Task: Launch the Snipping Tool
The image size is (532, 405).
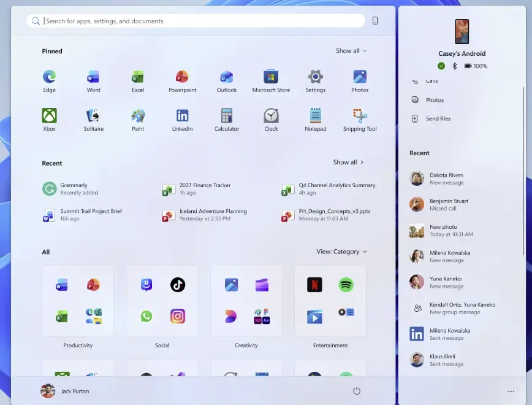Action: [x=360, y=120]
